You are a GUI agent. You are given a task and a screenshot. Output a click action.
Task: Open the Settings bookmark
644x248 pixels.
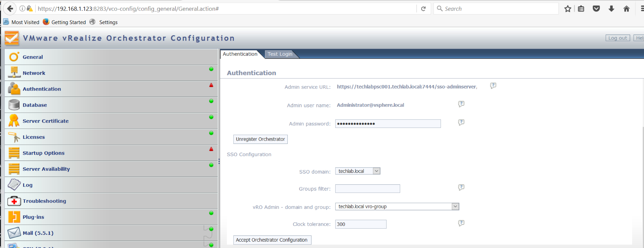click(x=104, y=22)
